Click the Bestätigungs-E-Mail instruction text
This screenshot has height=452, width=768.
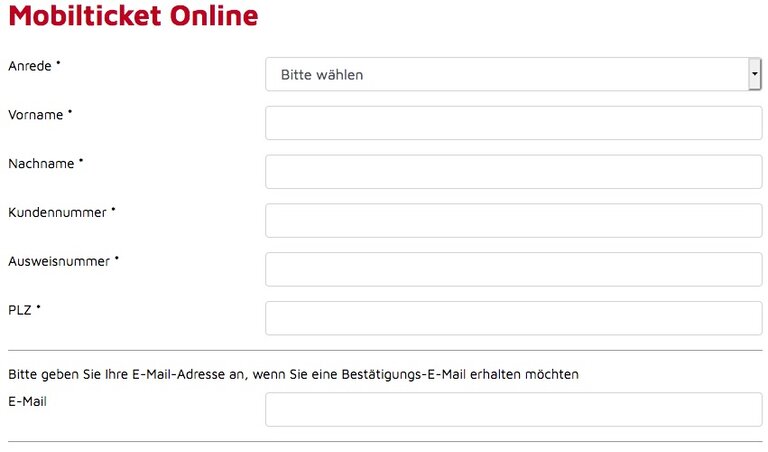coord(293,374)
